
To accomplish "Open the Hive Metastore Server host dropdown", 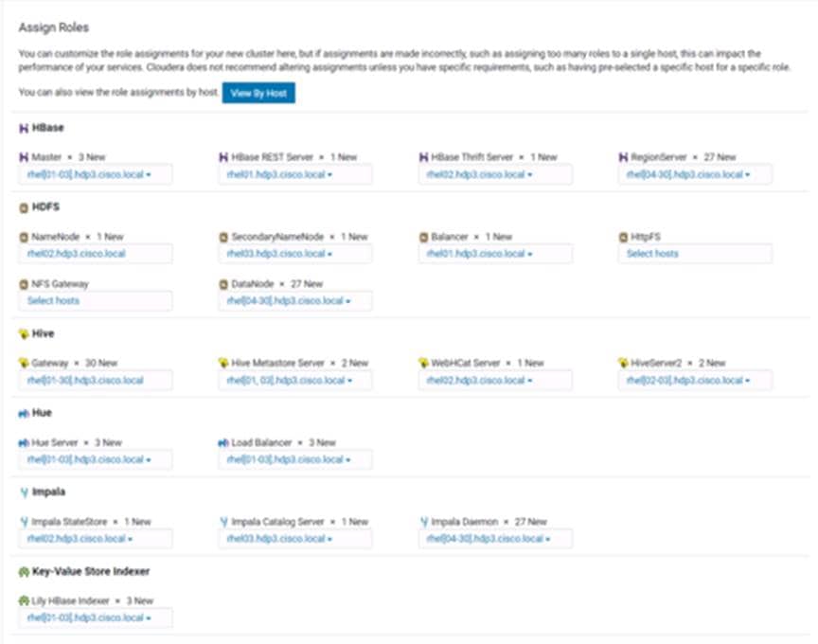I will click(x=295, y=381).
